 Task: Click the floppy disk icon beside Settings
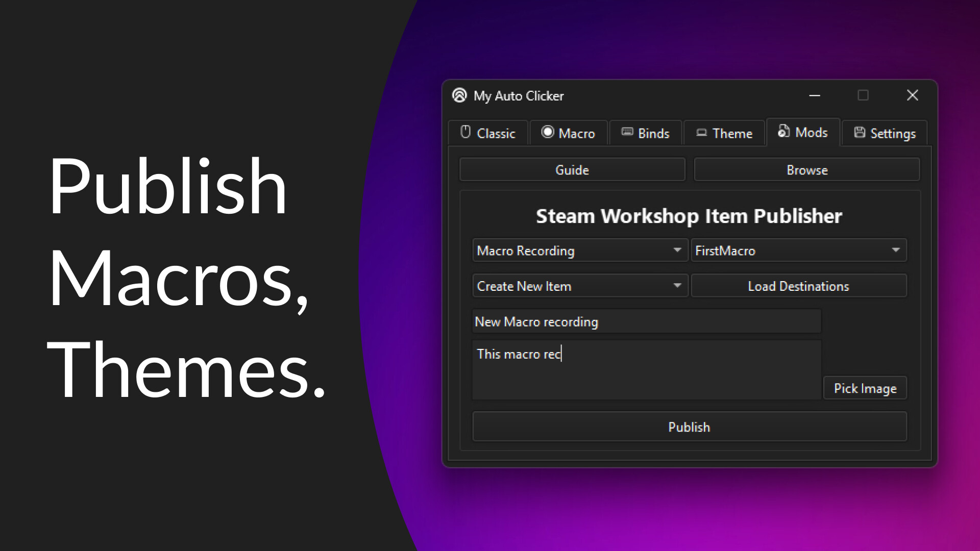click(x=859, y=133)
